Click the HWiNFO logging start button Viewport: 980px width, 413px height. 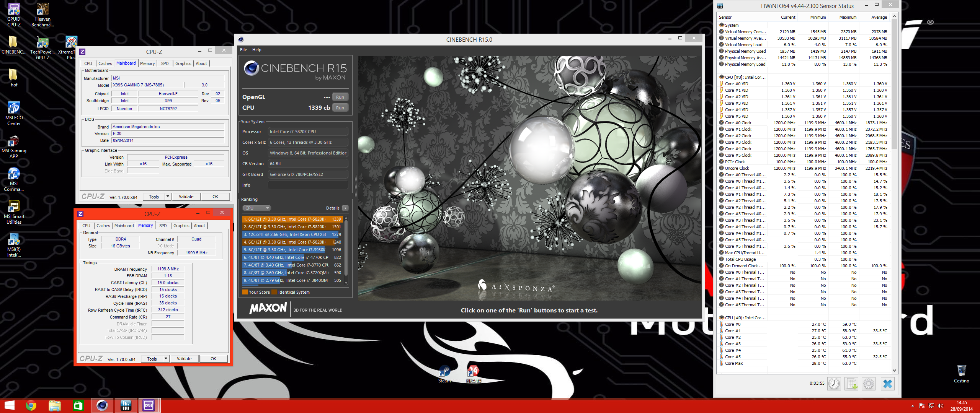[x=851, y=384]
